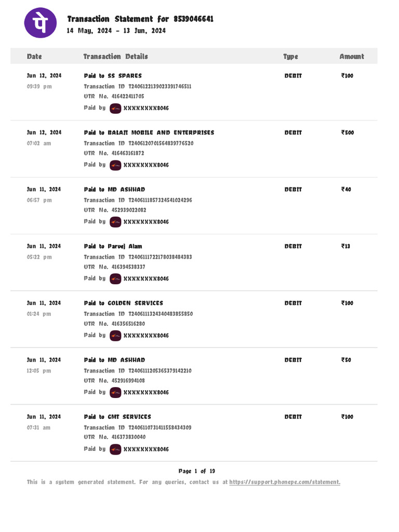399x532 pixels.
Task: Click UTR No. 416356516280 text
Action: click(x=114, y=324)
